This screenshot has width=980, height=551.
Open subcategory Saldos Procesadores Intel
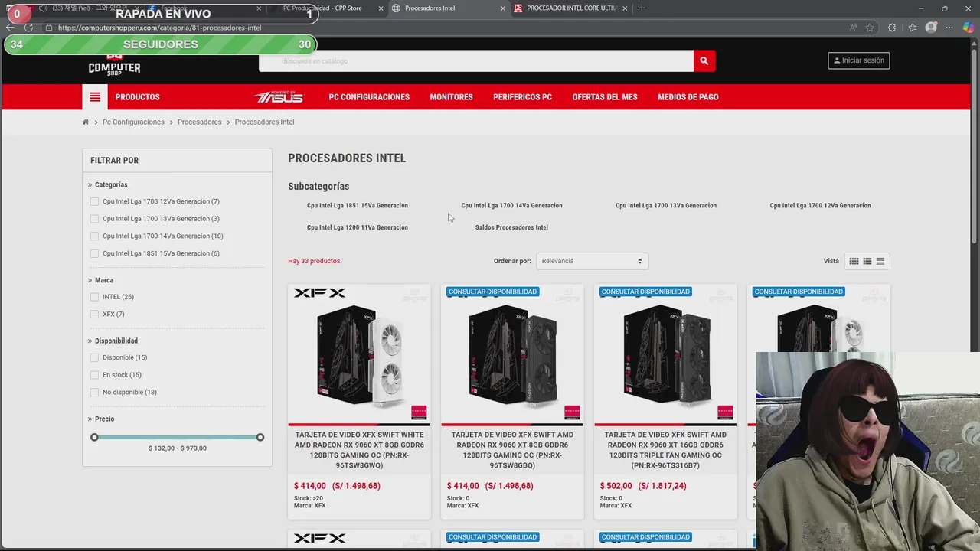511,227
